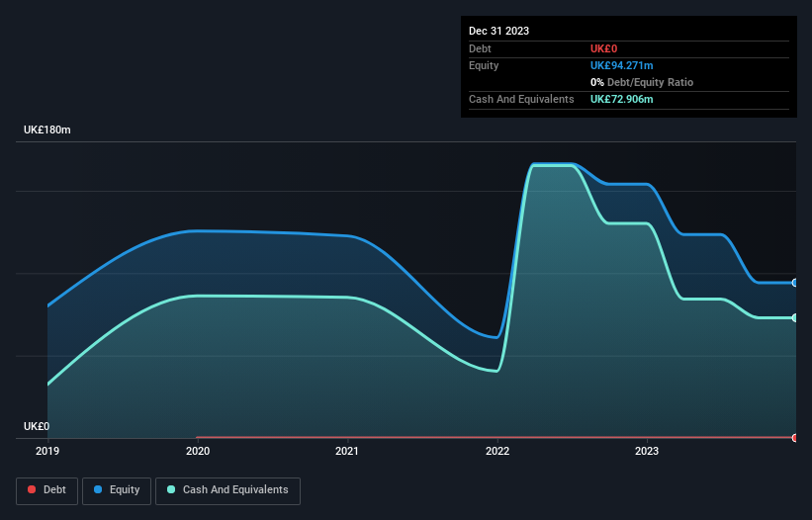Click the 0% Debt/Equity Ratio text
812x520 pixels.
point(642,82)
